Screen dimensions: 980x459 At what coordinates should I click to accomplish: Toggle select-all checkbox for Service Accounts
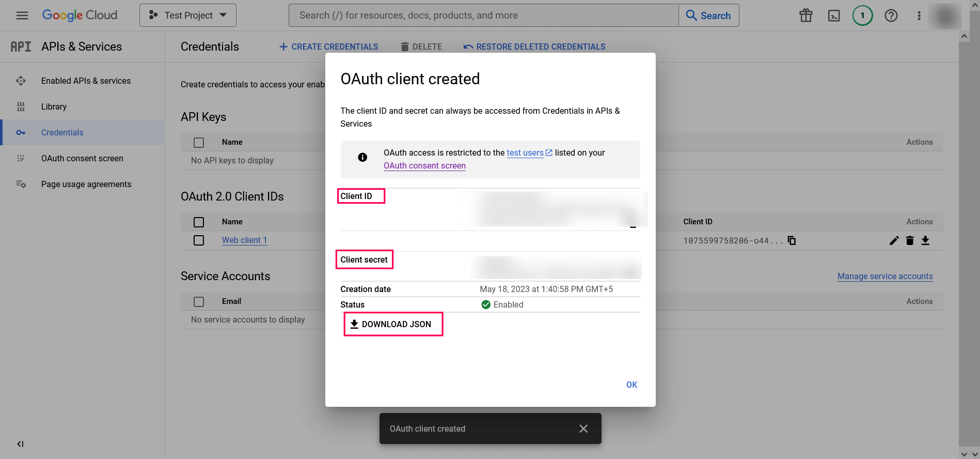199,301
